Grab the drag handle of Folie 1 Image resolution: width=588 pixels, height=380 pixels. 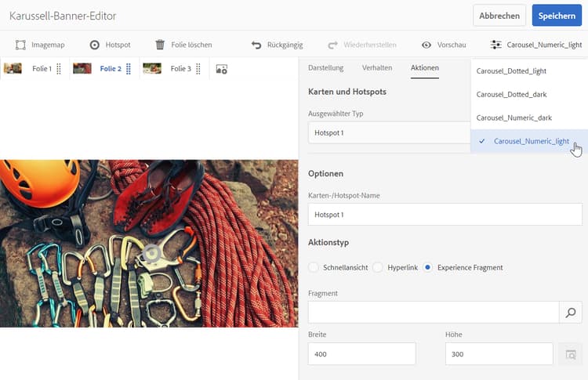coord(59,69)
